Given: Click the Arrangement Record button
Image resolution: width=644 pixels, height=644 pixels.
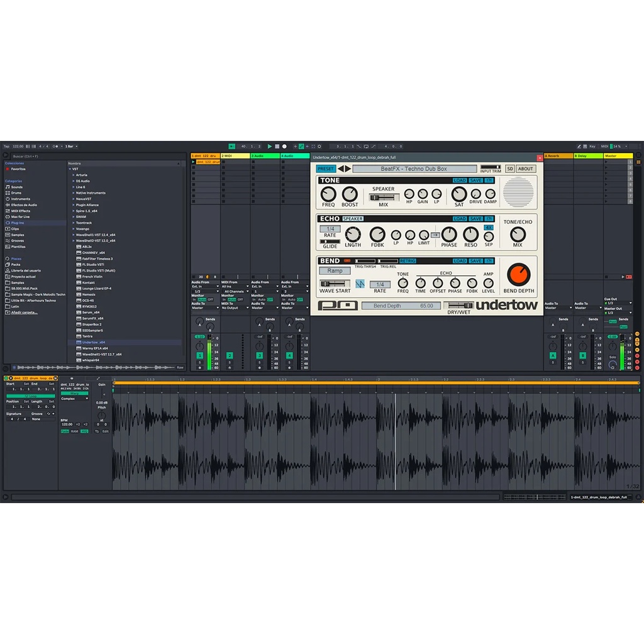Looking at the screenshot, I should coord(284,146).
